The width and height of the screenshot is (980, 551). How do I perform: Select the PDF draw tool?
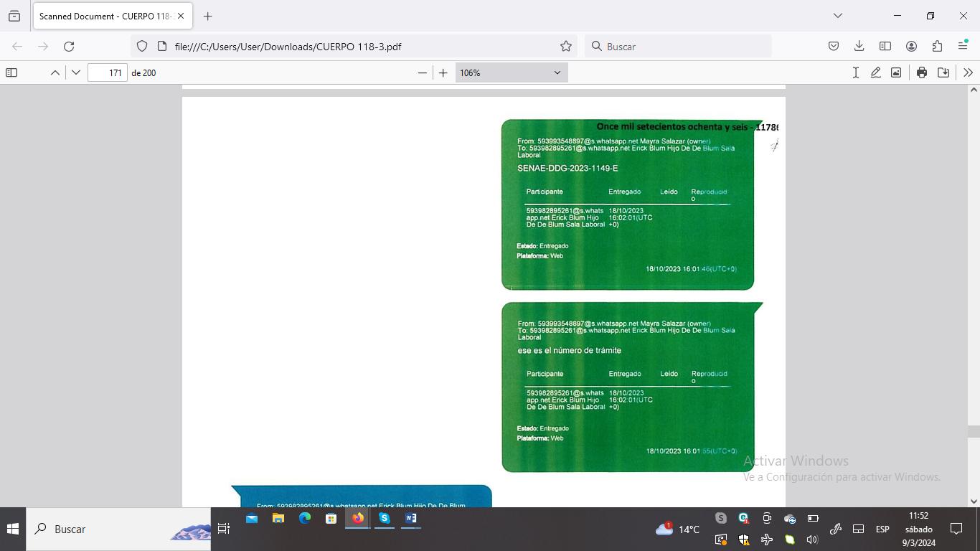(875, 72)
